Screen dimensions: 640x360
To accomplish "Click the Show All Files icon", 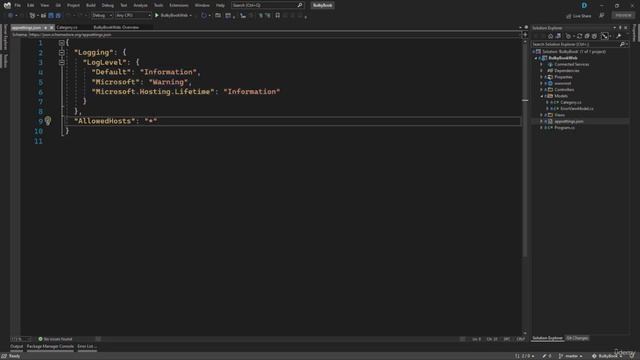I will pos(594,36).
